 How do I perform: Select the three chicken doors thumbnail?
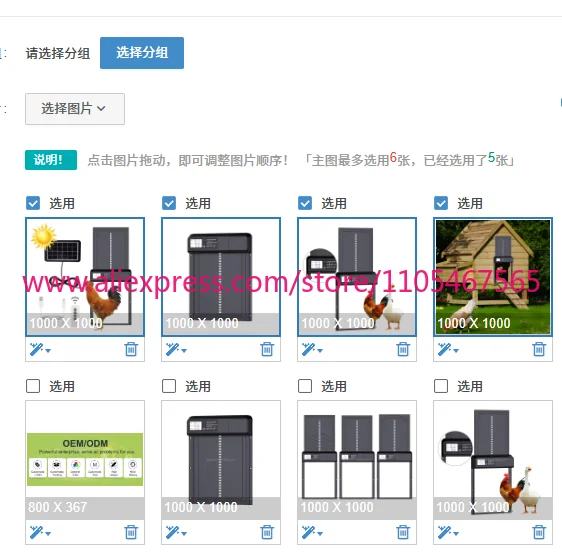pyautogui.click(x=357, y=460)
